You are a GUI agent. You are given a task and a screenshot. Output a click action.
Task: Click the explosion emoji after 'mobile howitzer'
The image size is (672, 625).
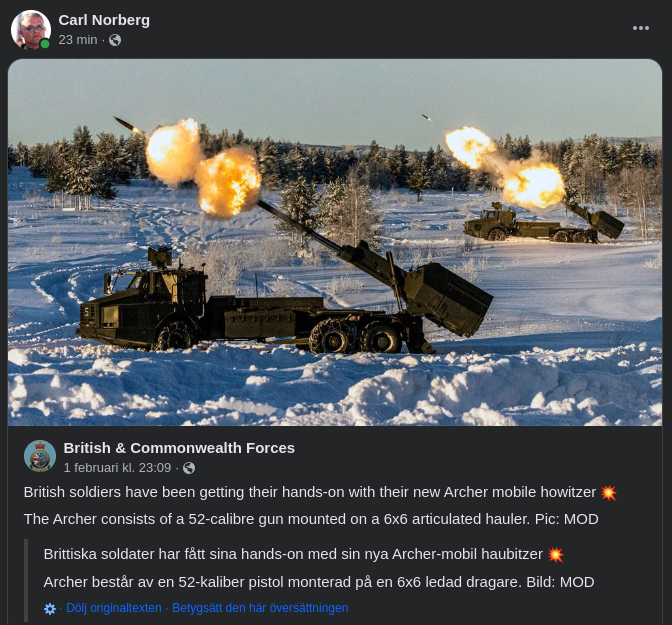(609, 493)
